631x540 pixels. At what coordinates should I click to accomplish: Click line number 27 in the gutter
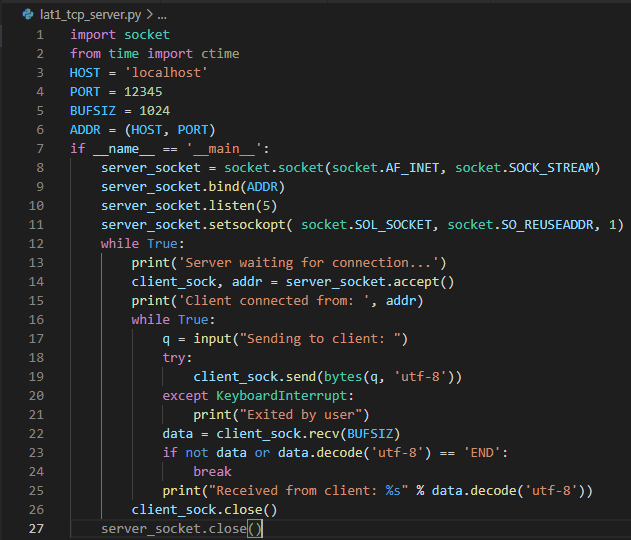click(x=36, y=529)
